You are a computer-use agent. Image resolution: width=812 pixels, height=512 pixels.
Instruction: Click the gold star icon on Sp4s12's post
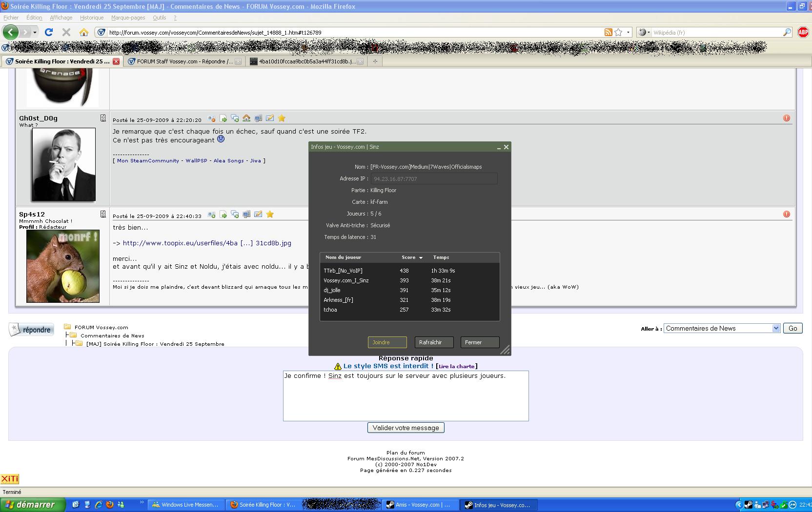pyautogui.click(x=270, y=214)
